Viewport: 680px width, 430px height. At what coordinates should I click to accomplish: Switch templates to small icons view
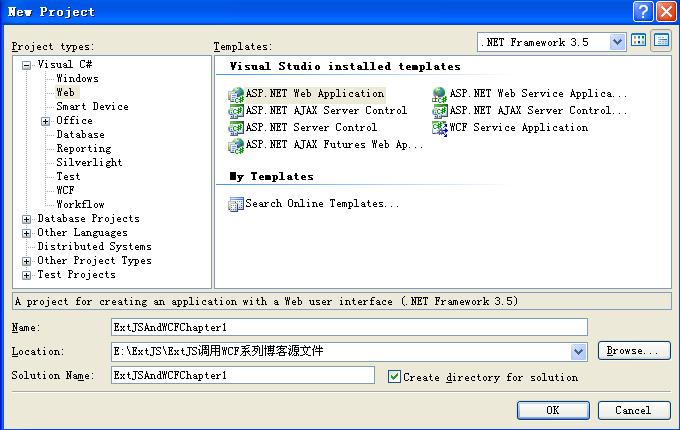click(x=661, y=41)
